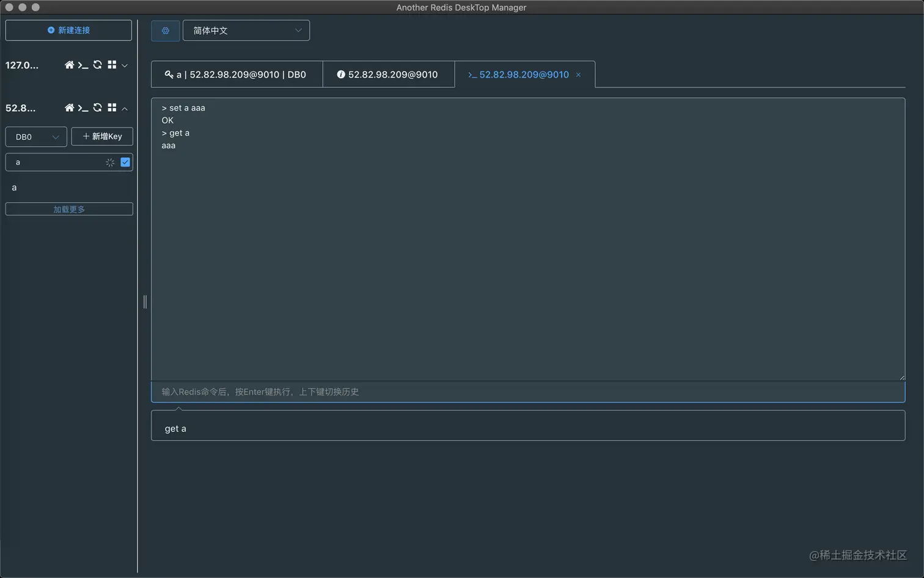Open console for the 127.0... connection

tap(83, 65)
